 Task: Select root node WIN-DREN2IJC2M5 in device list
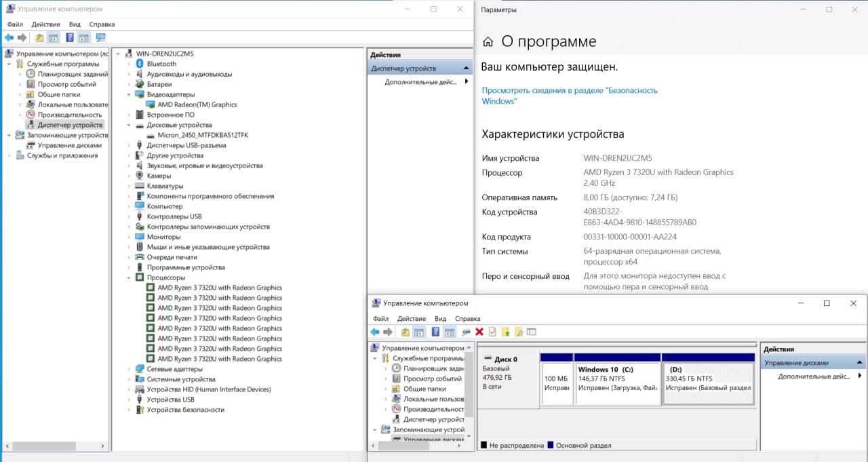(x=165, y=54)
